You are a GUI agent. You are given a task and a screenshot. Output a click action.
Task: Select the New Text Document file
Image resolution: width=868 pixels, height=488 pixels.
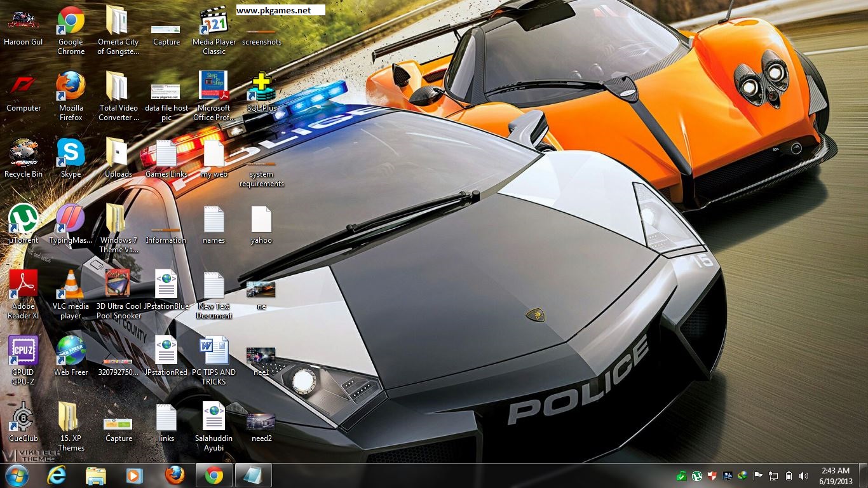coord(214,295)
